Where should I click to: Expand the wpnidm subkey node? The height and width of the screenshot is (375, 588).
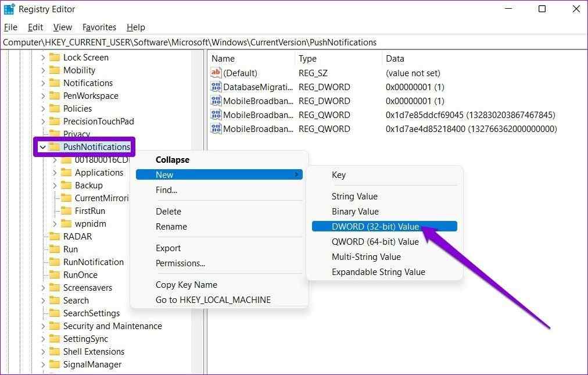pyautogui.click(x=55, y=223)
